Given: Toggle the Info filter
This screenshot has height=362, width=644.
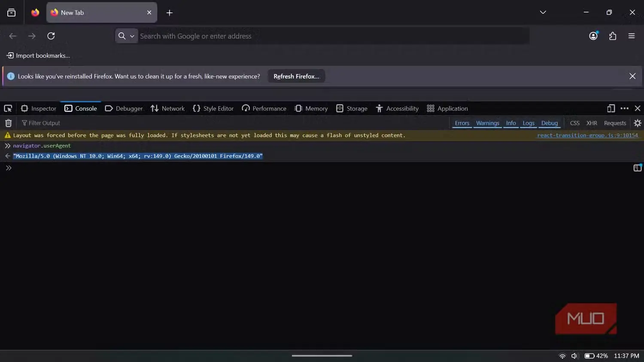Looking at the screenshot, I should (x=511, y=123).
